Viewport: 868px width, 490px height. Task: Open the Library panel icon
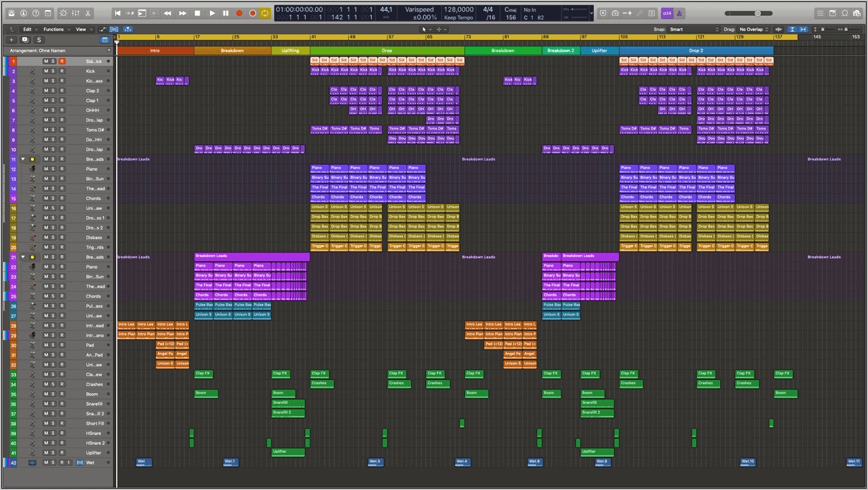(x=11, y=13)
